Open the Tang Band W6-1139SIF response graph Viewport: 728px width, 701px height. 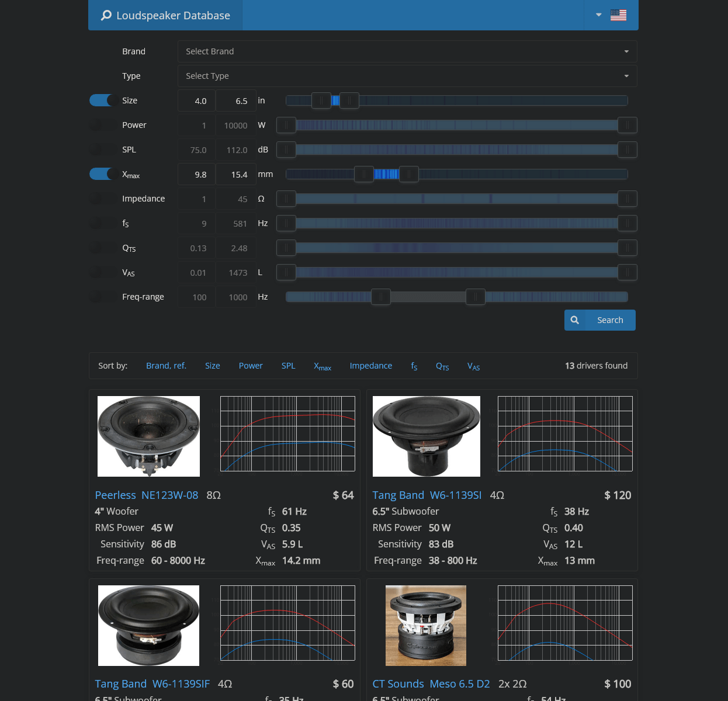click(x=287, y=623)
